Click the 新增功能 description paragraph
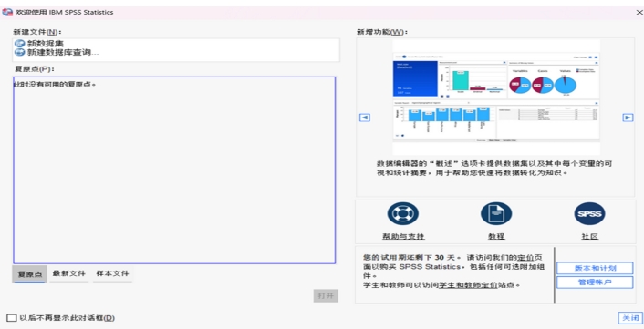Viewport: 644px width, 329px height. [495, 169]
